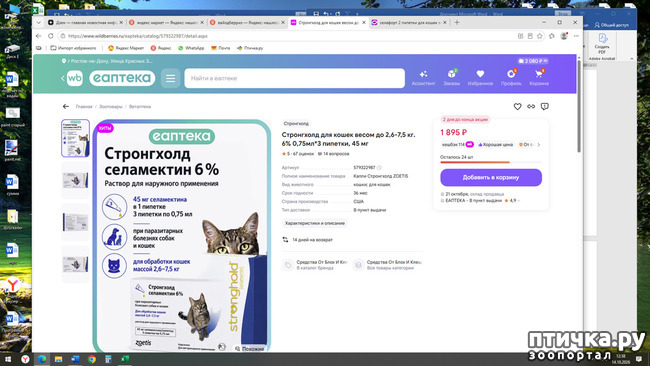This screenshot has height=366, width=650.
Task: Open browser settings three-dots menu
Action: (x=576, y=36)
